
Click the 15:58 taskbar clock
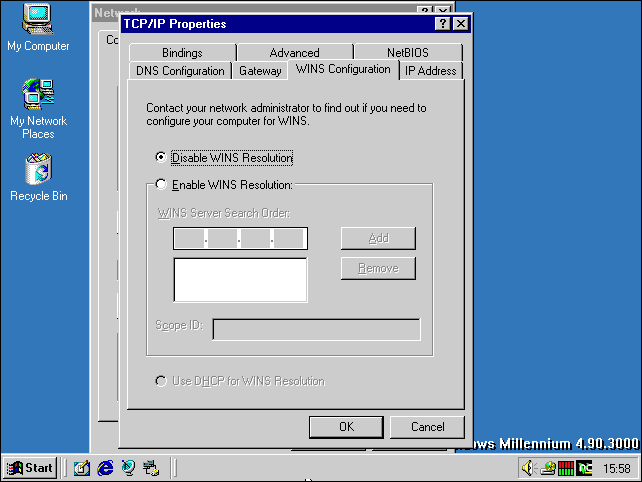[x=616, y=468]
